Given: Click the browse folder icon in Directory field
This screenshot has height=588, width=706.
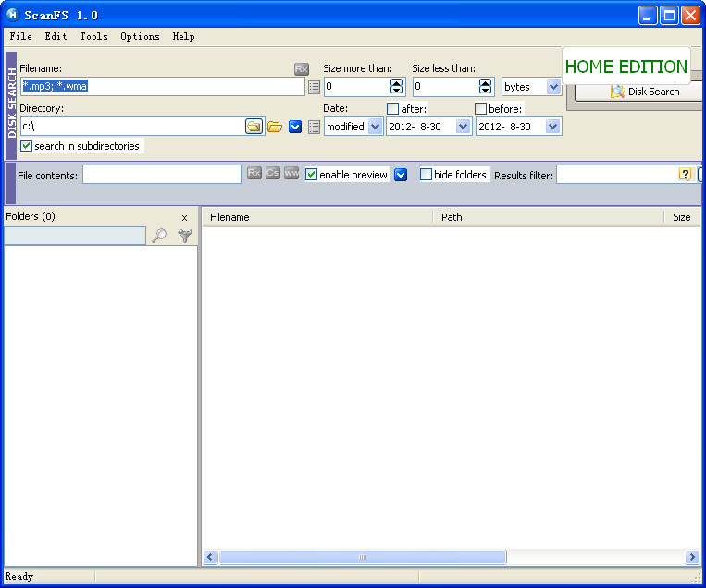Looking at the screenshot, I should point(254,127).
